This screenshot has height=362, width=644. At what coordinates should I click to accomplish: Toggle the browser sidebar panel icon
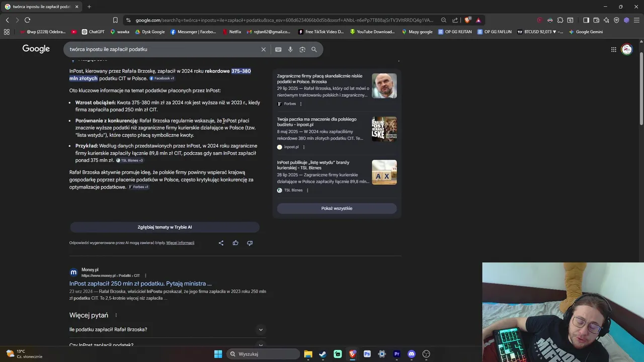586,20
